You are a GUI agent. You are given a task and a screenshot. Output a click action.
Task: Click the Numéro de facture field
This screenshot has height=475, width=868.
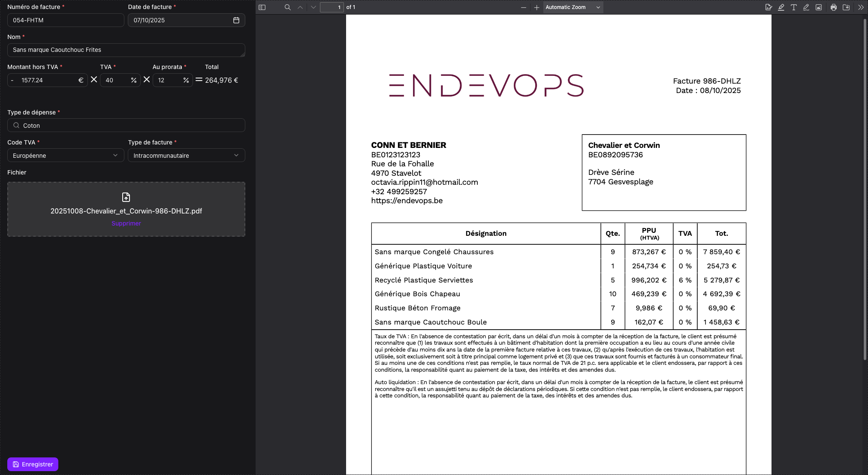click(x=66, y=20)
